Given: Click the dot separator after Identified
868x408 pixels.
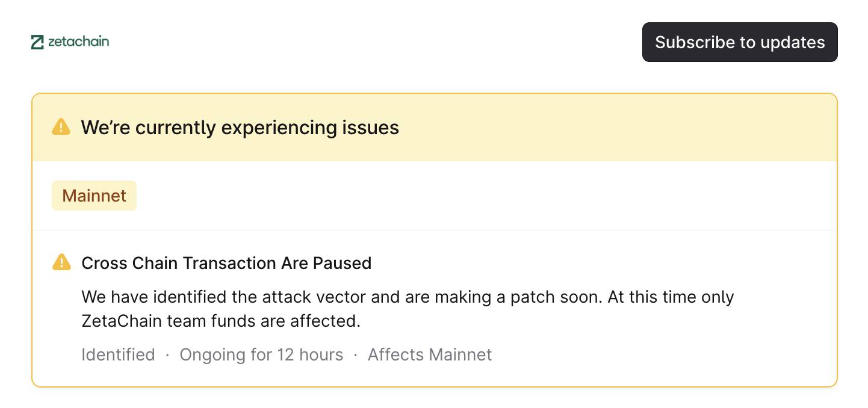Looking at the screenshot, I should (167, 355).
